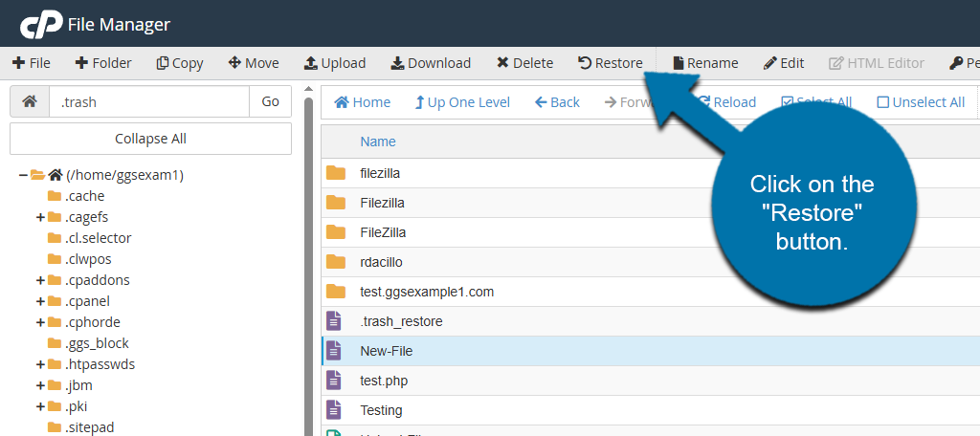Screen dimensions: 980x436
Task: Click the Go button
Action: pyautogui.click(x=270, y=101)
